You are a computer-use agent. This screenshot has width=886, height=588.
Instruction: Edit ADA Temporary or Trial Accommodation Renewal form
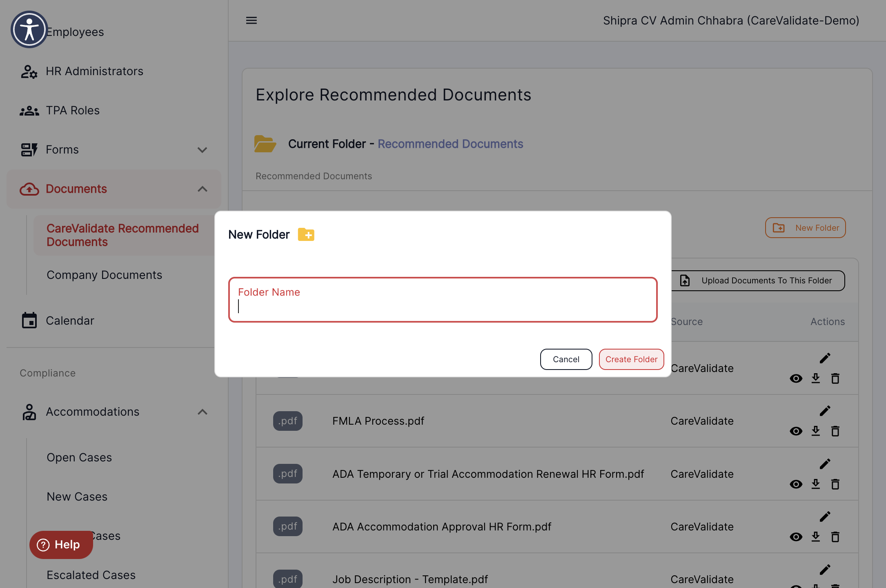coord(825,464)
